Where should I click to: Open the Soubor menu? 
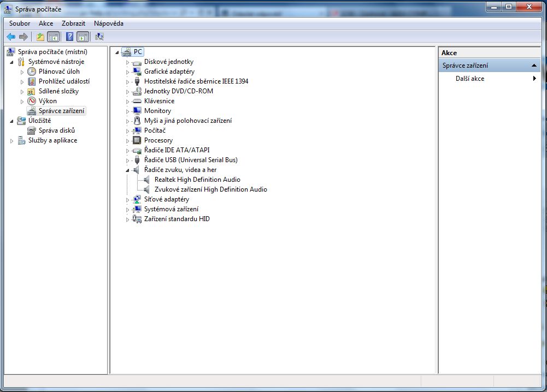20,23
